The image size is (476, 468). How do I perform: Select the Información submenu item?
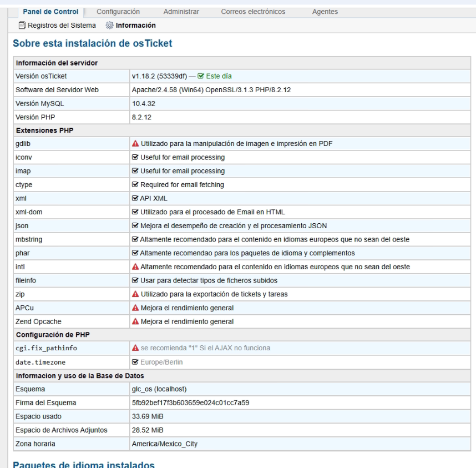(135, 25)
